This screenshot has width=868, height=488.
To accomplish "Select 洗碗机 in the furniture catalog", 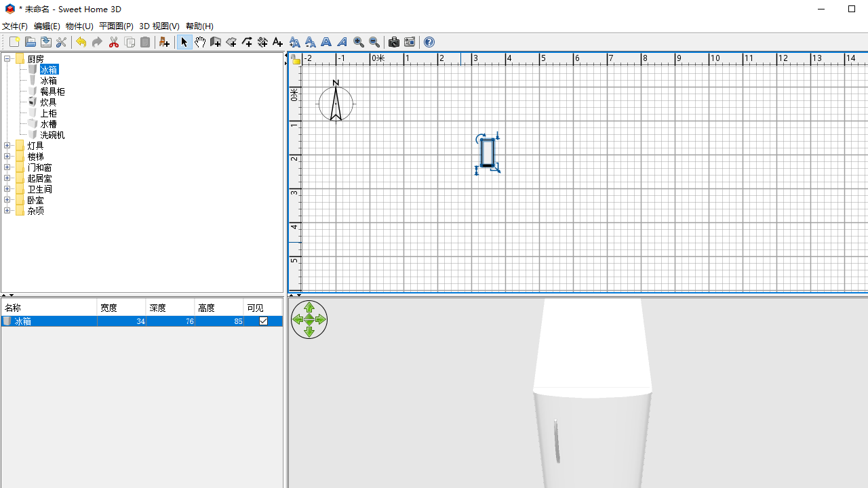I will click(x=52, y=135).
